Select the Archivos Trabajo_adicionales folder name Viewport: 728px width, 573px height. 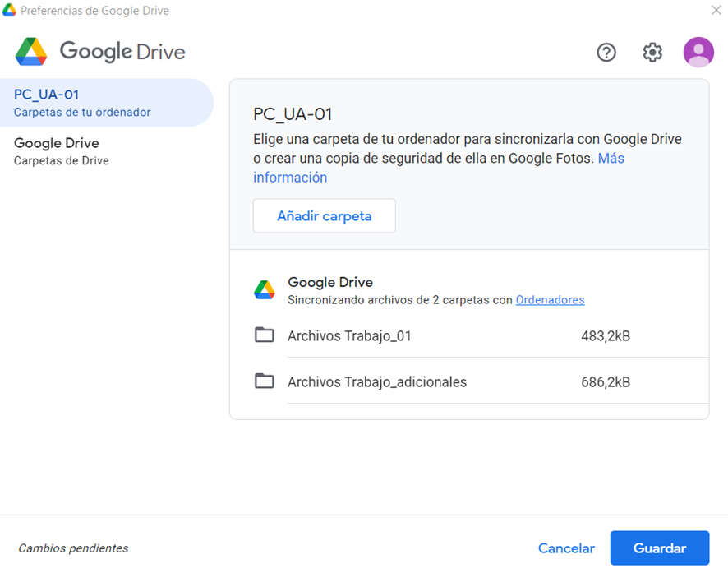tap(377, 381)
